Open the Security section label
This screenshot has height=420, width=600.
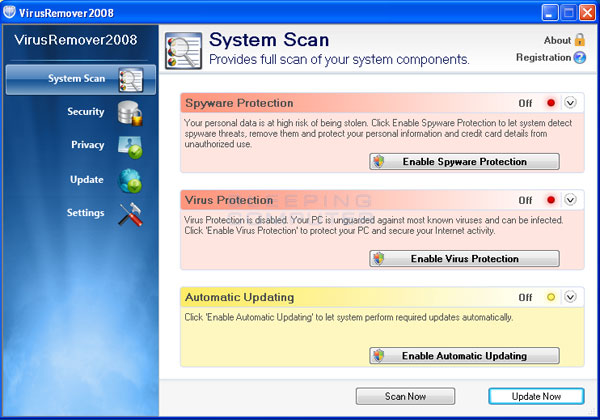pos(86,112)
